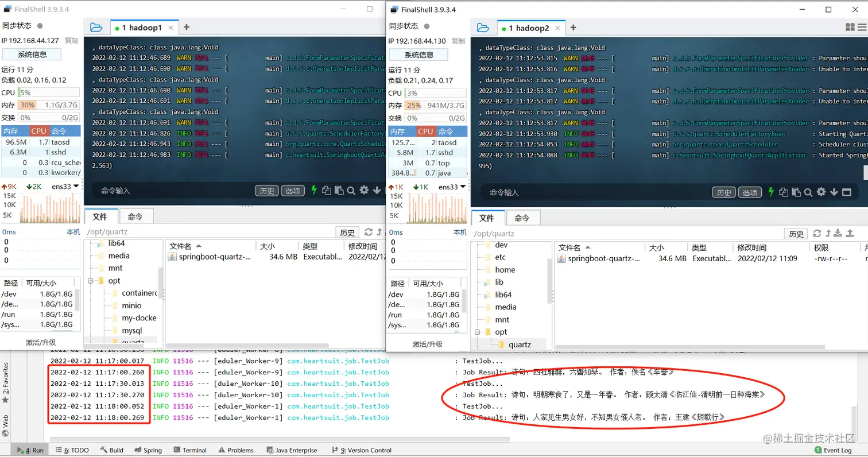This screenshot has height=457, width=868.
Task: Sort by 文件名 column in hadoop1
Action: click(211, 246)
